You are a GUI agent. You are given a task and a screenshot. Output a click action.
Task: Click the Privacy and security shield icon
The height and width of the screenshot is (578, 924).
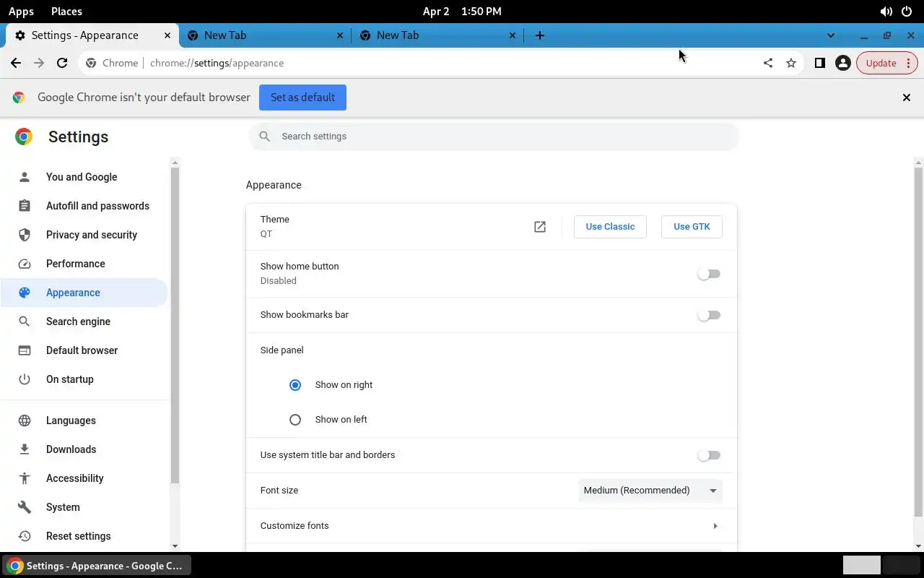point(25,235)
